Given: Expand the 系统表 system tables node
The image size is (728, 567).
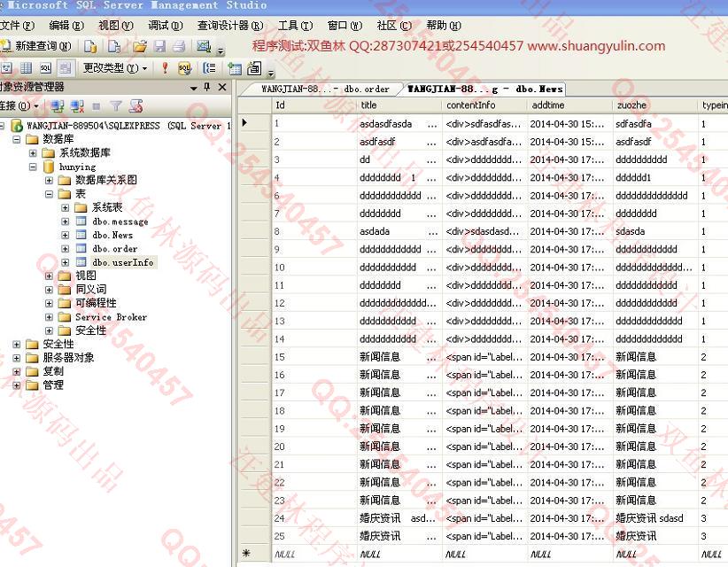Looking at the screenshot, I should (x=65, y=207).
